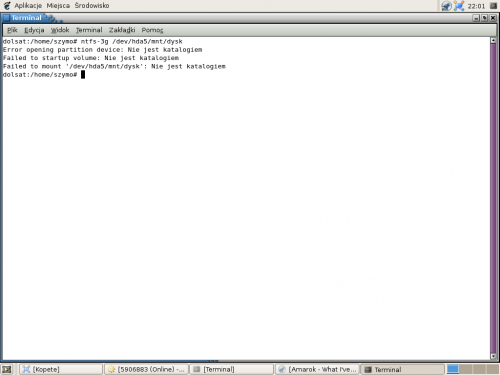Click the globe network tray icon
The image size is (500, 375).
446,6
